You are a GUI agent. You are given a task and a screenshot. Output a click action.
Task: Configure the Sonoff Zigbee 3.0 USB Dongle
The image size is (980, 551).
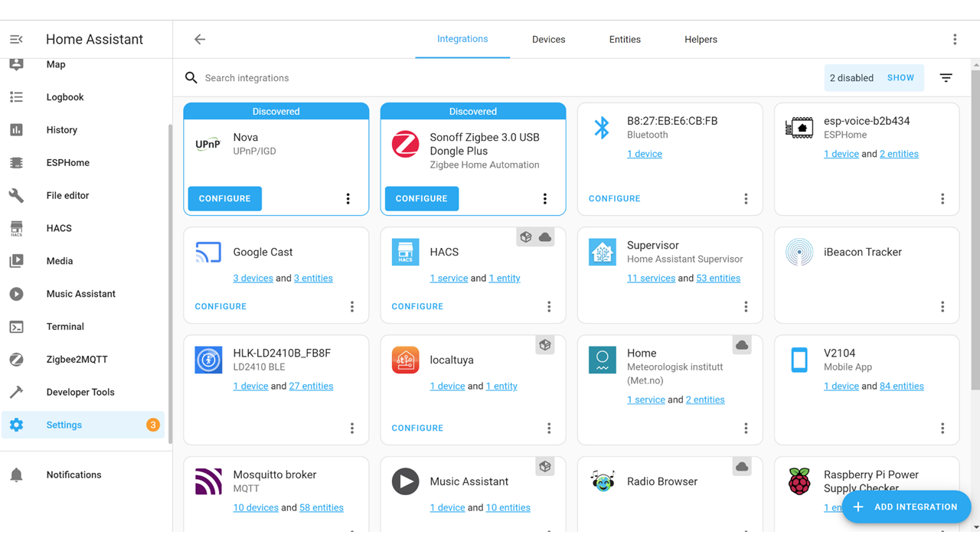point(422,199)
